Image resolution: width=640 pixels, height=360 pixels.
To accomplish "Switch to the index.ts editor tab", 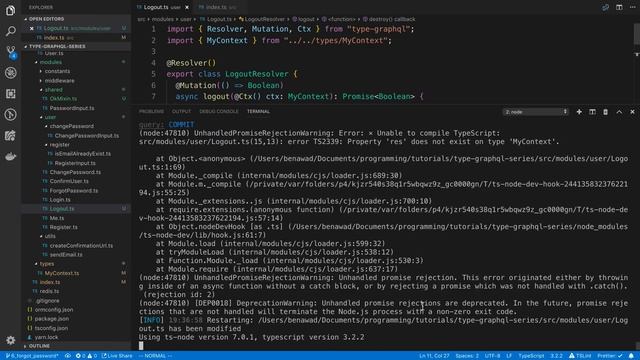I will (x=216, y=7).
